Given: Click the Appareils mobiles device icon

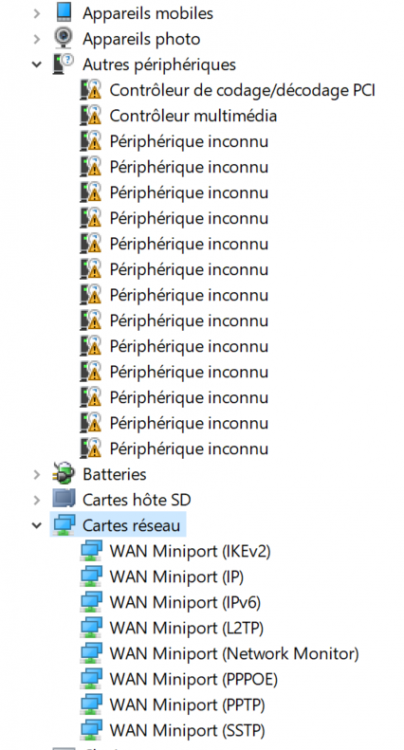Looking at the screenshot, I should click(63, 13).
